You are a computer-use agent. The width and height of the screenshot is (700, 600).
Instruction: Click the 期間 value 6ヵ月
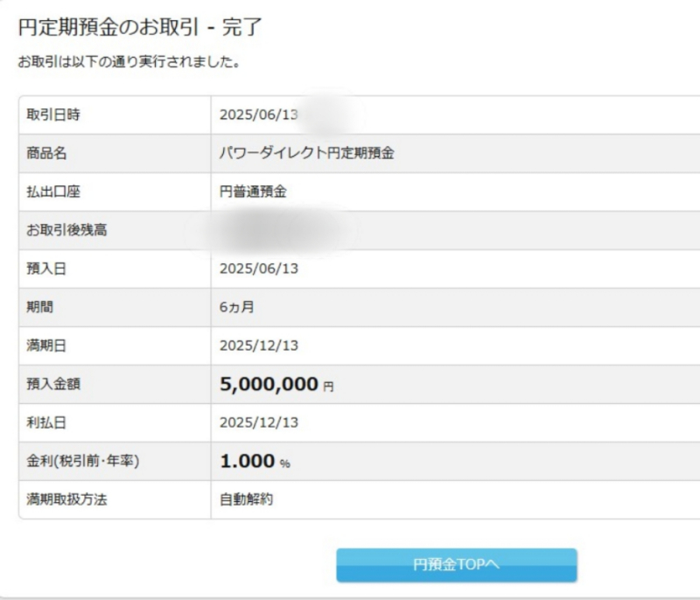[236, 307]
